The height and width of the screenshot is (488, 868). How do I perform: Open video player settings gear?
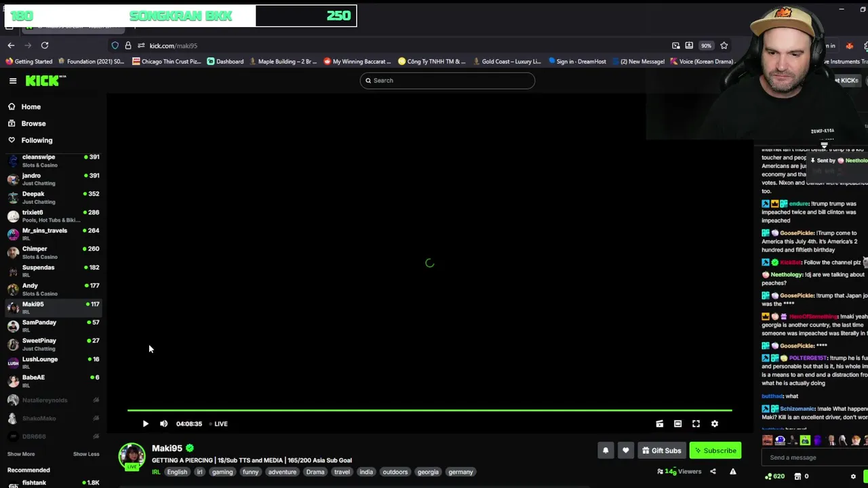point(714,424)
